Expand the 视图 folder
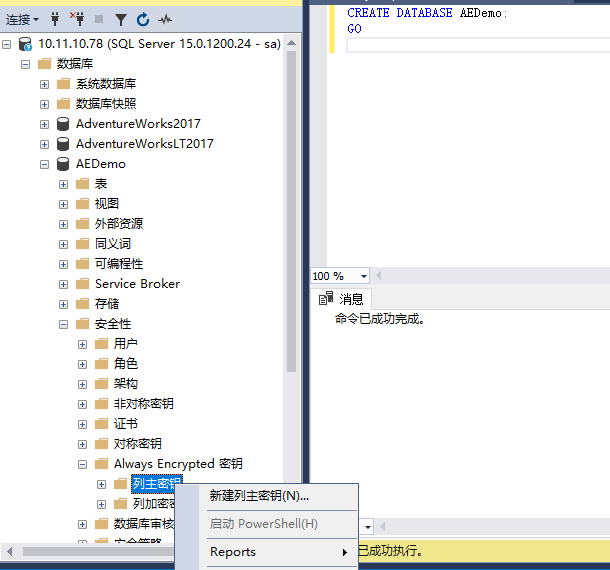 tap(63, 204)
